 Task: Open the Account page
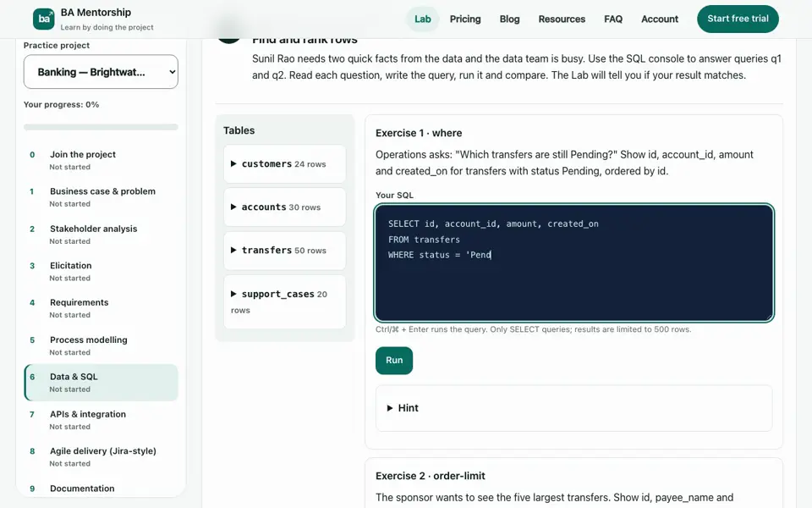[659, 19]
